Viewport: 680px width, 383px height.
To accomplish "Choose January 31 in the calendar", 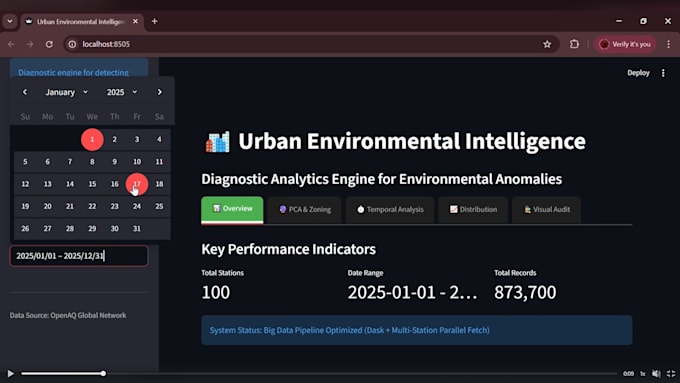I will (137, 229).
